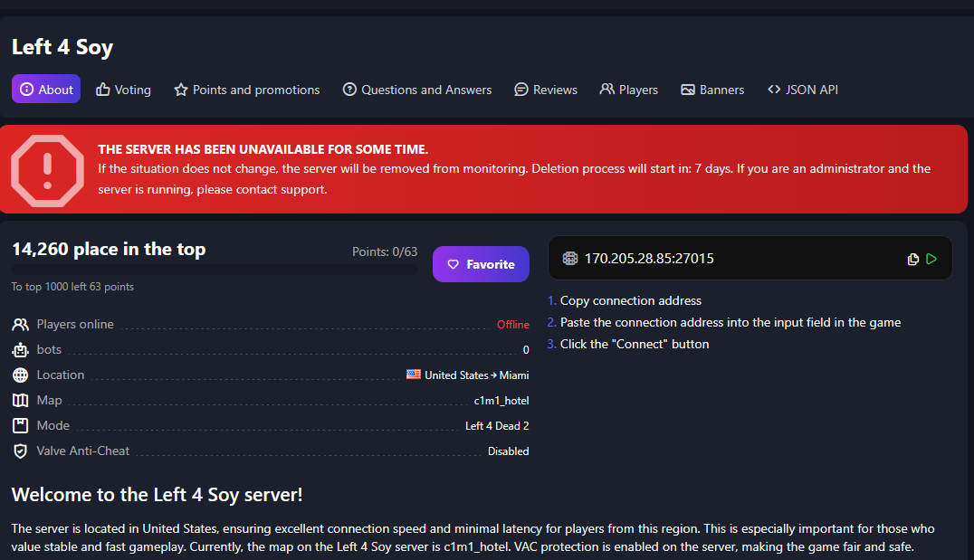The image size is (974, 560).
Task: Click the Mode icon in server info
Action: click(21, 426)
